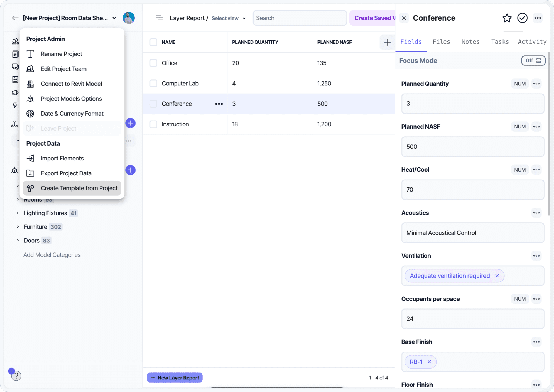Viewport: 554px width, 392px height.
Task: Remove the RB-1 tag from Base Finish
Action: click(x=429, y=362)
